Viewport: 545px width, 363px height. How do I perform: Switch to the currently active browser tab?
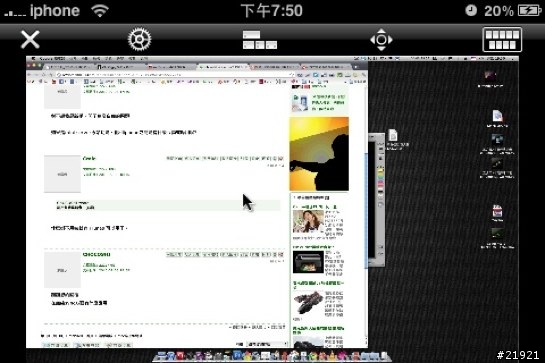tap(222, 66)
